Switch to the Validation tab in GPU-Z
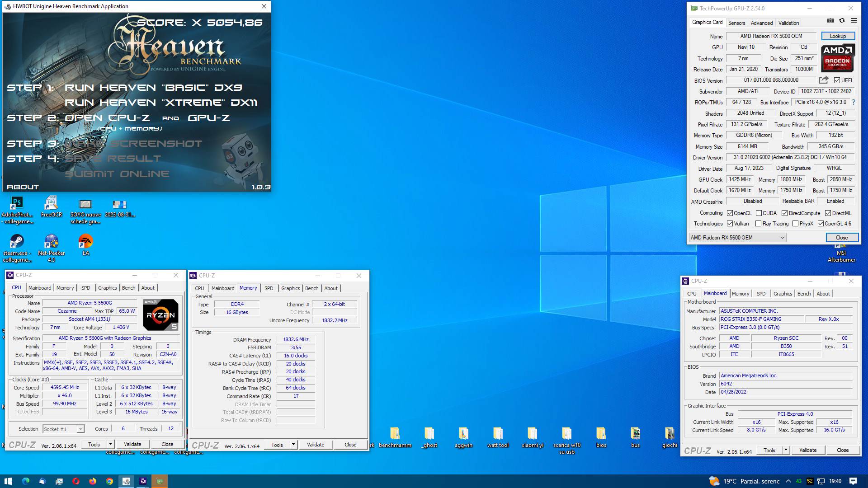Viewport: 868px width, 488px height. (x=788, y=23)
